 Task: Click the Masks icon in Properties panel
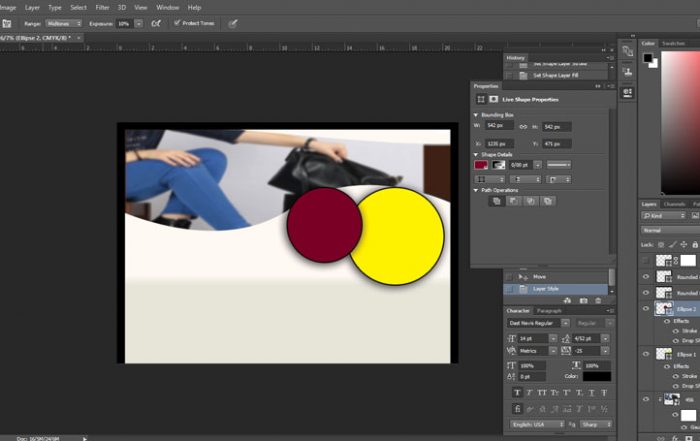[493, 100]
